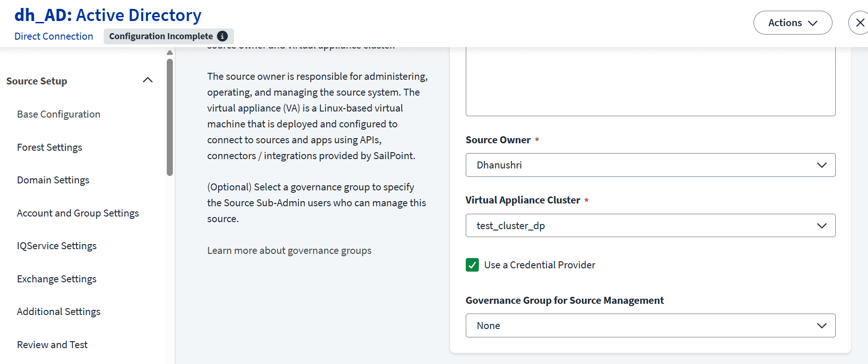
Task: Click the dh_AD: Active Directory title
Action: point(108,15)
